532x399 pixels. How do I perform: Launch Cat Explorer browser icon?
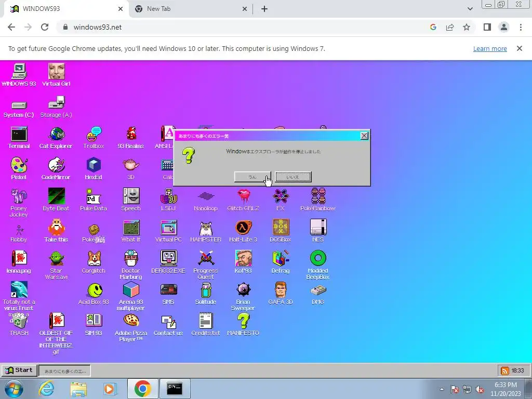pyautogui.click(x=56, y=138)
